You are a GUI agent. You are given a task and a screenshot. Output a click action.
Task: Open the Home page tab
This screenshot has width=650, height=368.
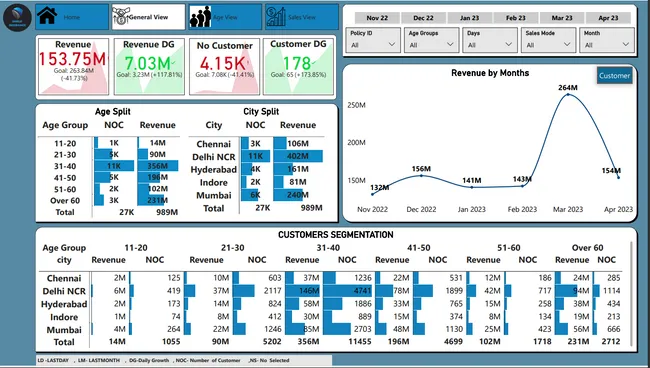pos(72,17)
